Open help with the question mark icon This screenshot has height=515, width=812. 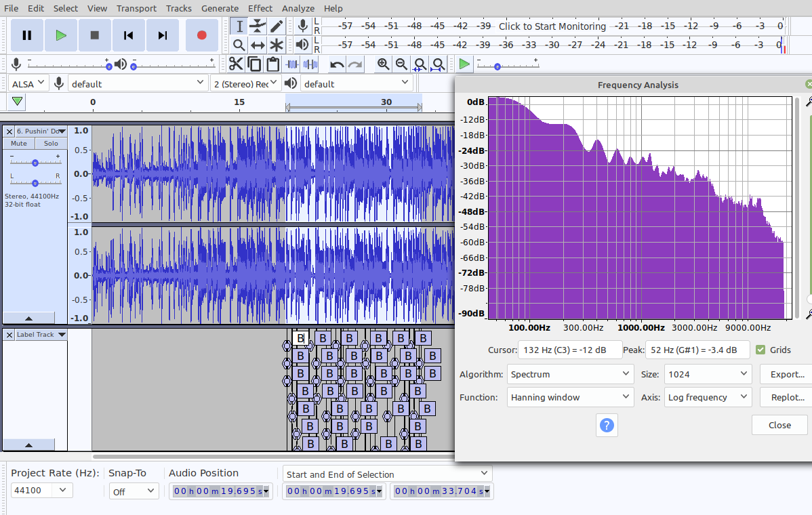(607, 425)
